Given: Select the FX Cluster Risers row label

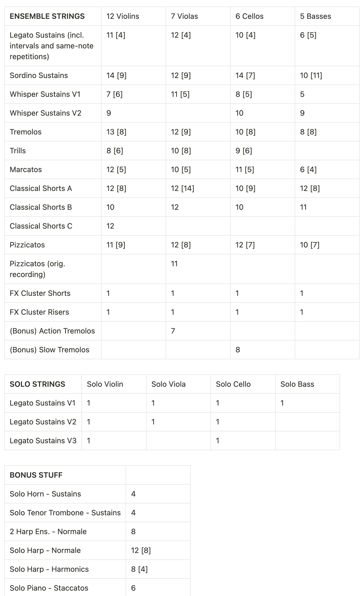Looking at the screenshot, I should pyautogui.click(x=39, y=312).
